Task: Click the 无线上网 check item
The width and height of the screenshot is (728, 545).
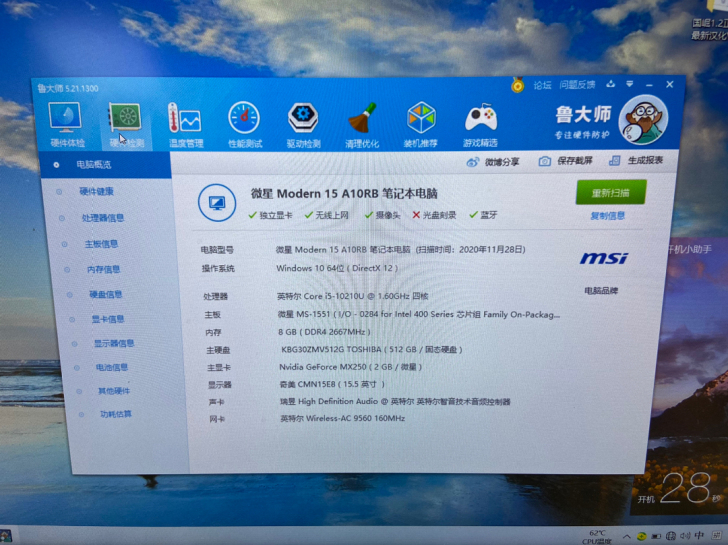Action: 327,215
